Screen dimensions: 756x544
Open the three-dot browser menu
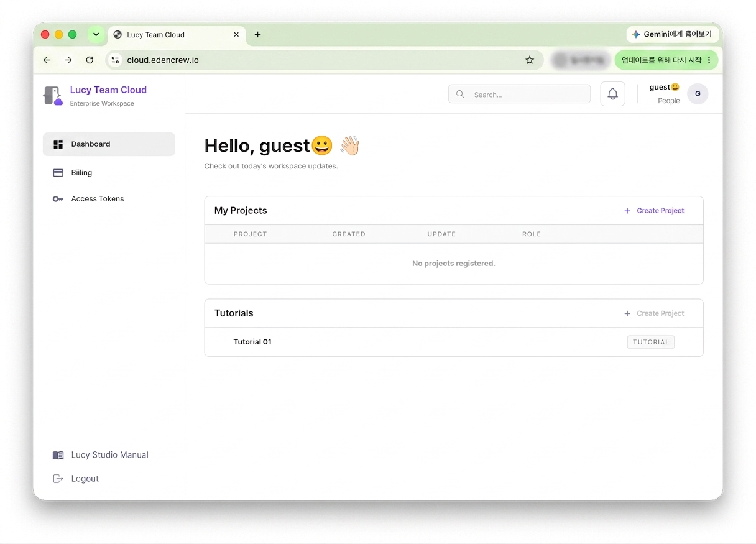click(709, 60)
